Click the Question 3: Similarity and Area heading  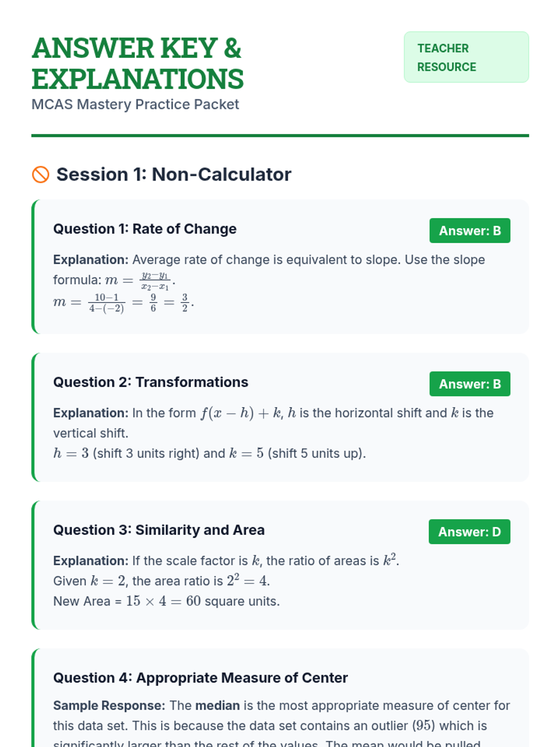[159, 530]
